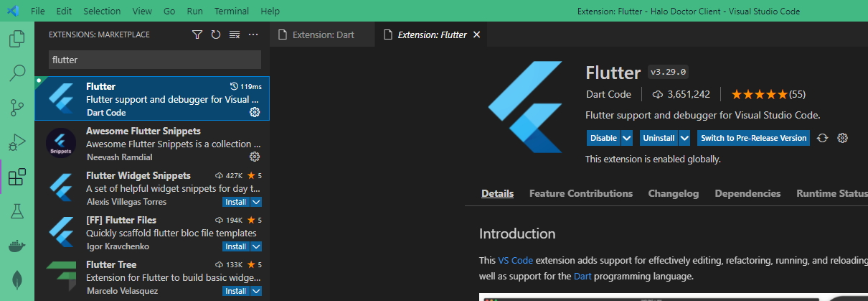Click the v3.29.0 version badge
This screenshot has height=301, width=868.
click(x=669, y=73)
